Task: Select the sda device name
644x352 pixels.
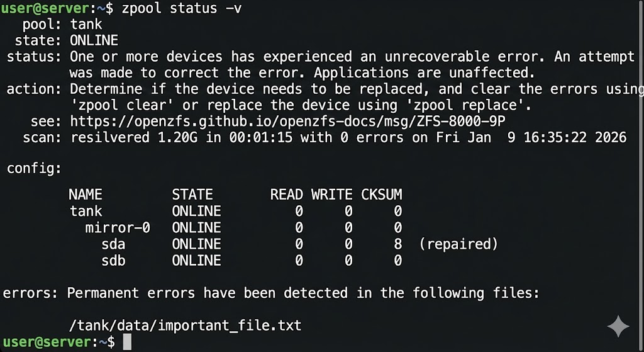Action: point(113,244)
